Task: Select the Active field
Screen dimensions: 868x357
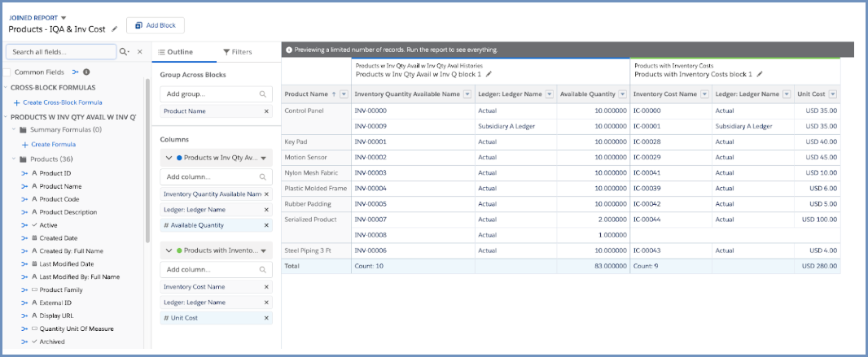Action: tap(48, 225)
